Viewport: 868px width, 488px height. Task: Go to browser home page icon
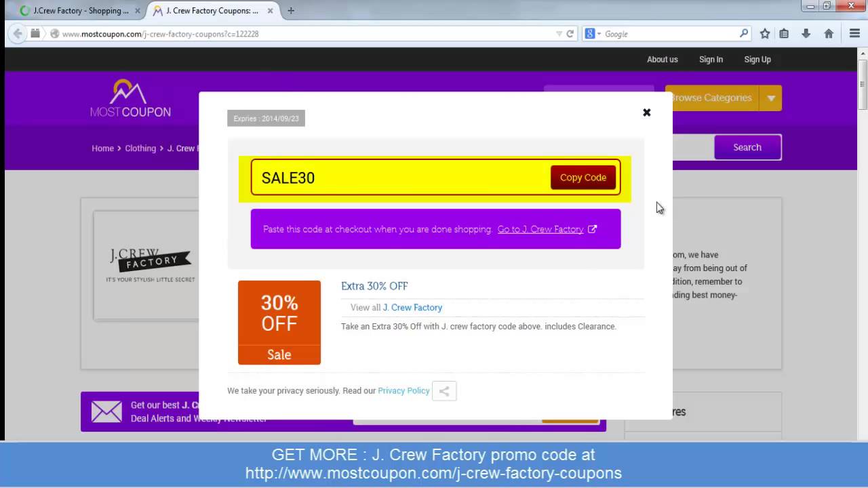tap(829, 33)
